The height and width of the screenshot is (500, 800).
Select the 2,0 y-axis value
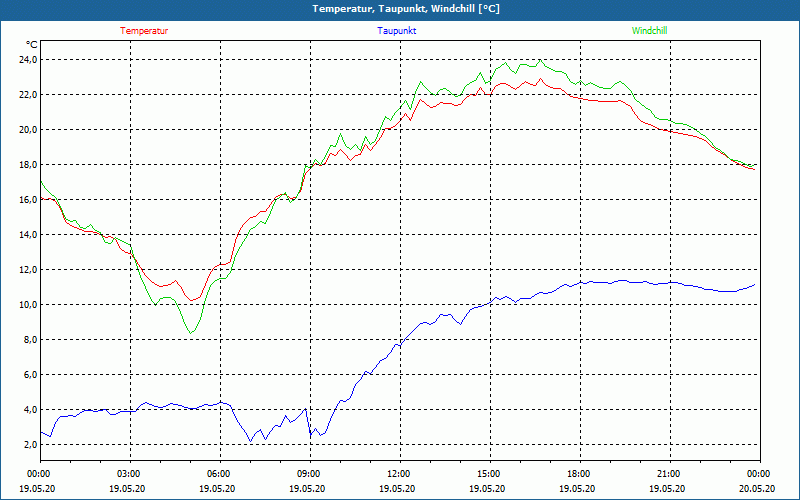click(30, 444)
